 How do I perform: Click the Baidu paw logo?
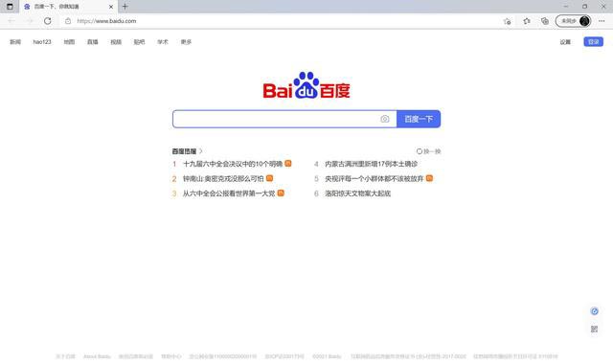(306, 85)
